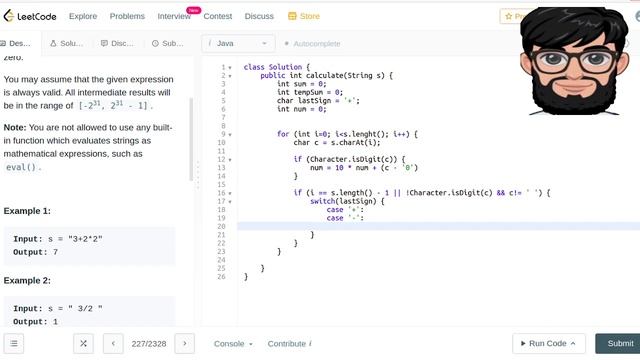Click the description panel scrollbar
The height and width of the screenshot is (360, 640).
(x=191, y=140)
